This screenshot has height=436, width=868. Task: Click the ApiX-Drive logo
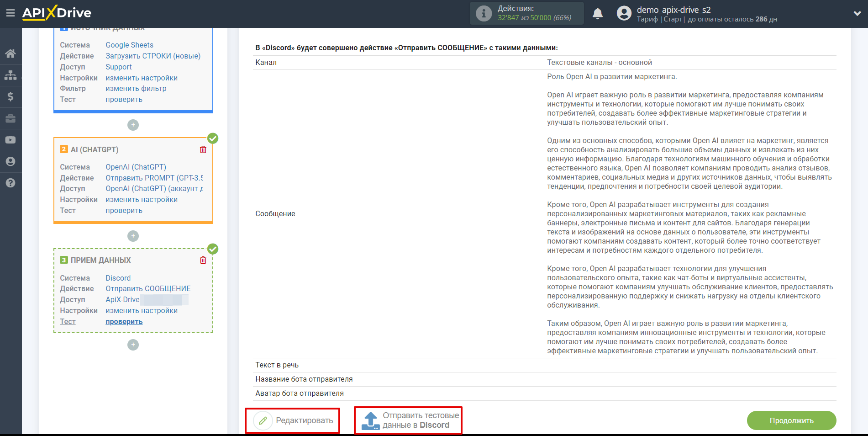coord(57,13)
